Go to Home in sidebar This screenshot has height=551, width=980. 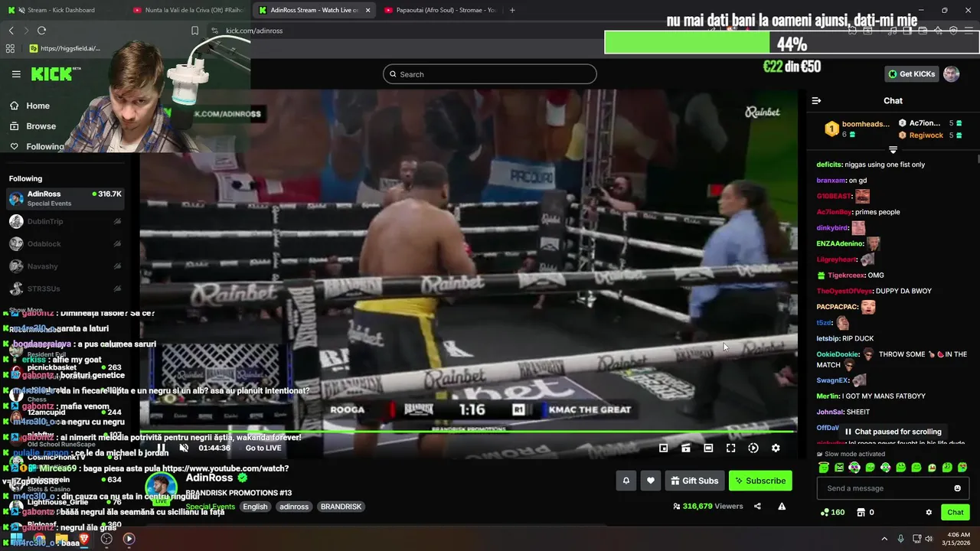point(30,106)
